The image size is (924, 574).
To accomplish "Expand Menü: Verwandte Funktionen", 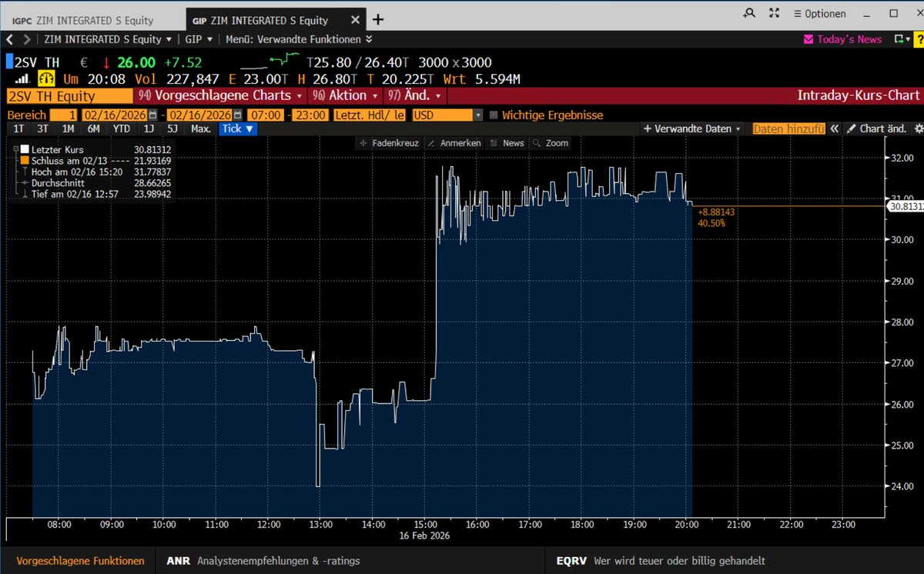I will [x=299, y=39].
